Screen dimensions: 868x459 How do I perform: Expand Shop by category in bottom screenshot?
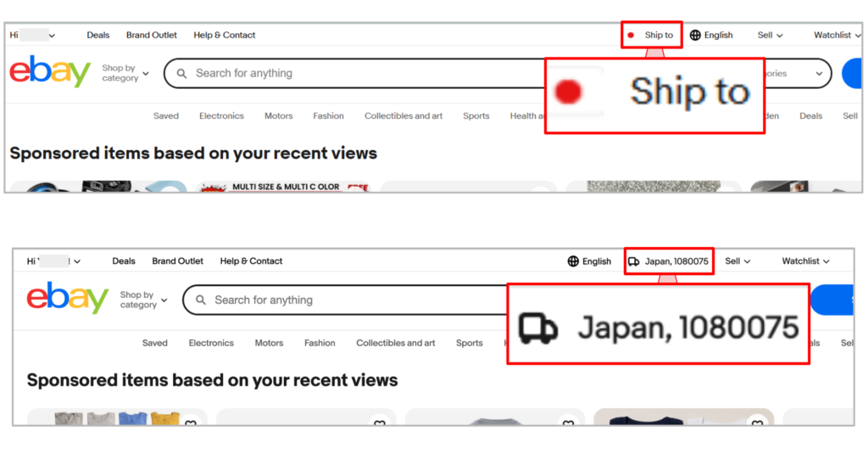tap(143, 299)
